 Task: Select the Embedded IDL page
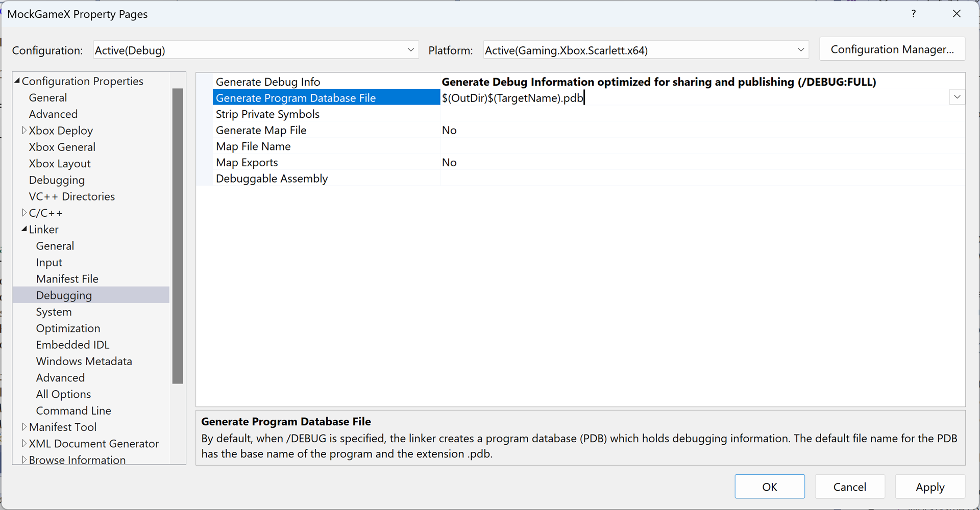pos(72,344)
